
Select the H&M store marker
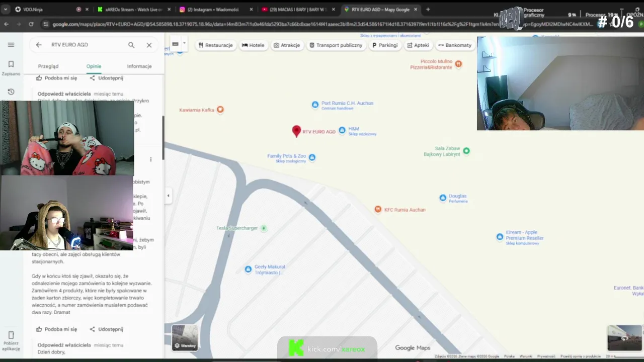(x=342, y=130)
